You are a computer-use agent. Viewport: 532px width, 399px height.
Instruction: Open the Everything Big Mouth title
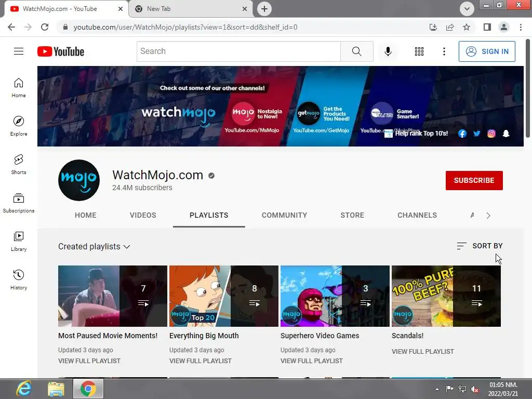pos(204,336)
